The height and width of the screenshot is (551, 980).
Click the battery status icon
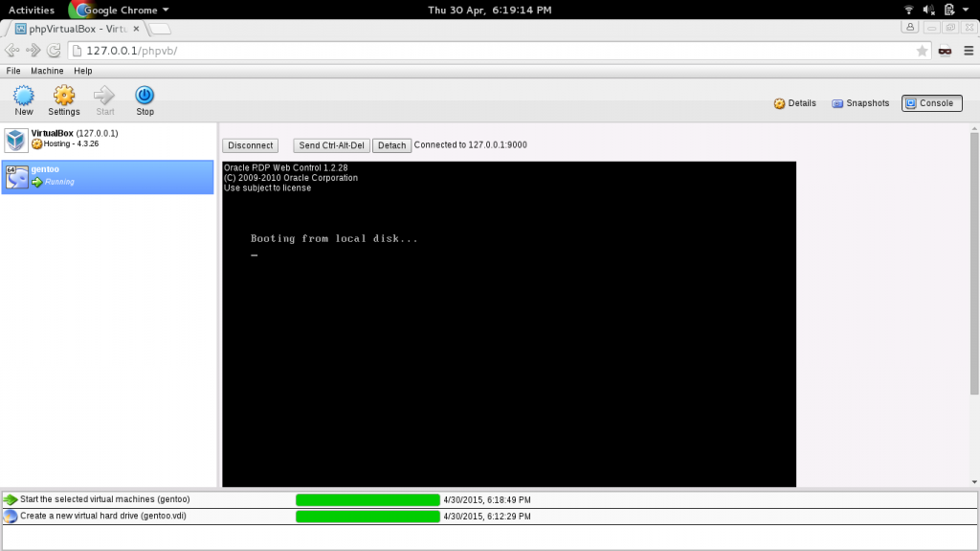coord(949,10)
